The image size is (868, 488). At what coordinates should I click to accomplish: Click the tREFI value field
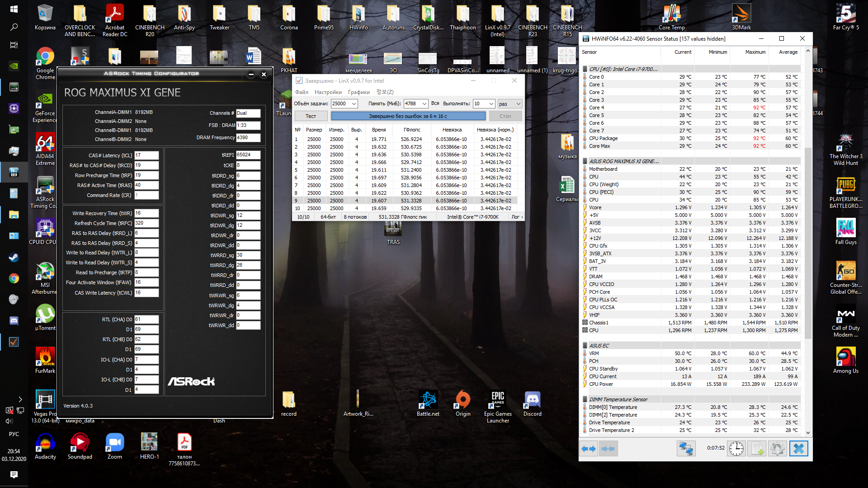(x=248, y=155)
